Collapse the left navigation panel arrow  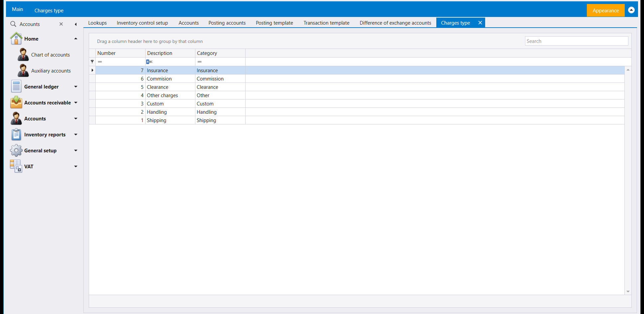coord(76,24)
